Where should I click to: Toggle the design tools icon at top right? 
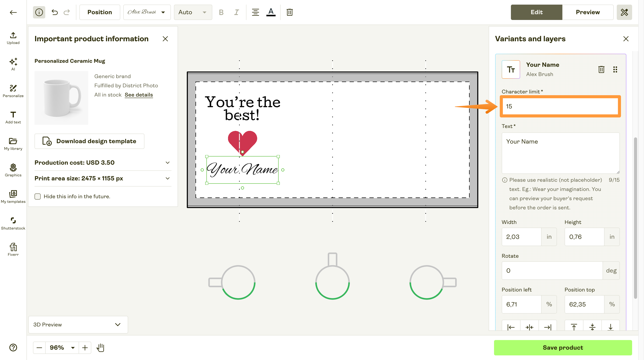point(624,12)
